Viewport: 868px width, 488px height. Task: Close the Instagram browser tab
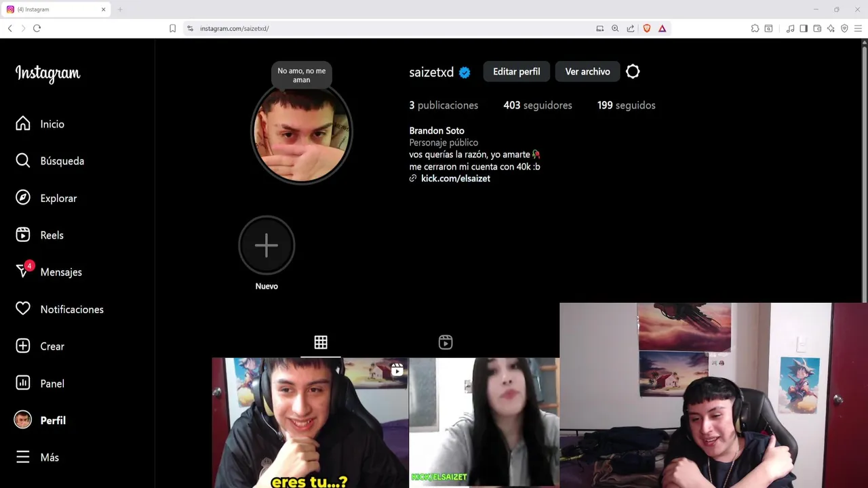[104, 9]
